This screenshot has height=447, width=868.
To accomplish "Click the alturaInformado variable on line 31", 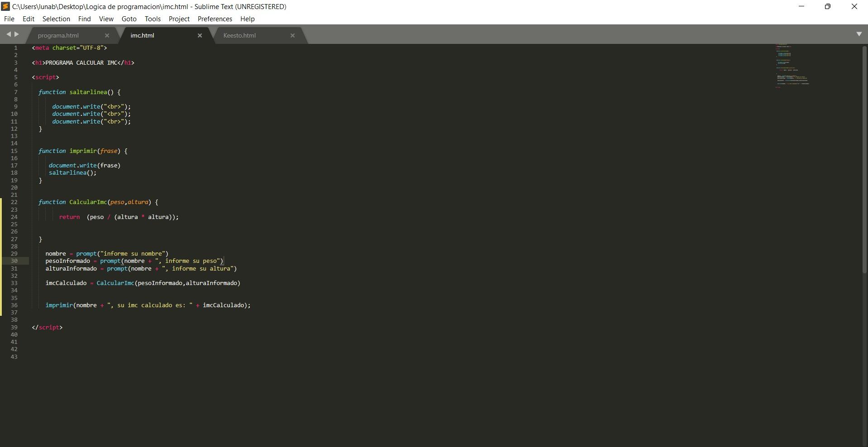I will pos(71,269).
